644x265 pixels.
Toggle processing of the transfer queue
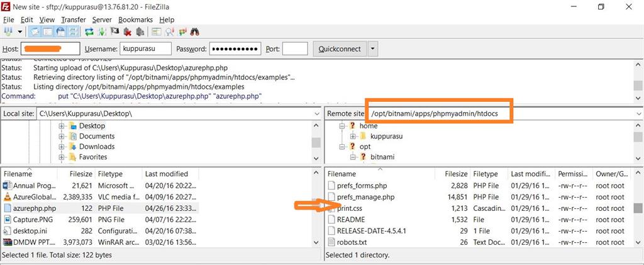coord(103,31)
